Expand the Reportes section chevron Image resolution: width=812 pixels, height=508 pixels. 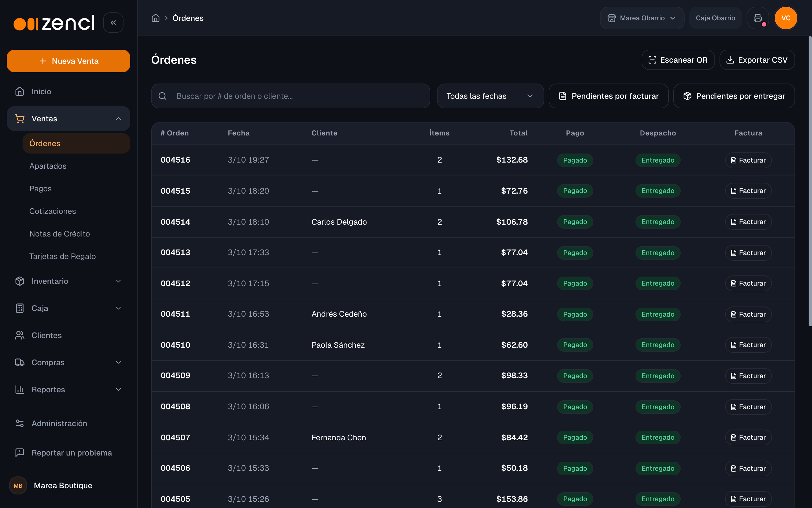point(118,389)
